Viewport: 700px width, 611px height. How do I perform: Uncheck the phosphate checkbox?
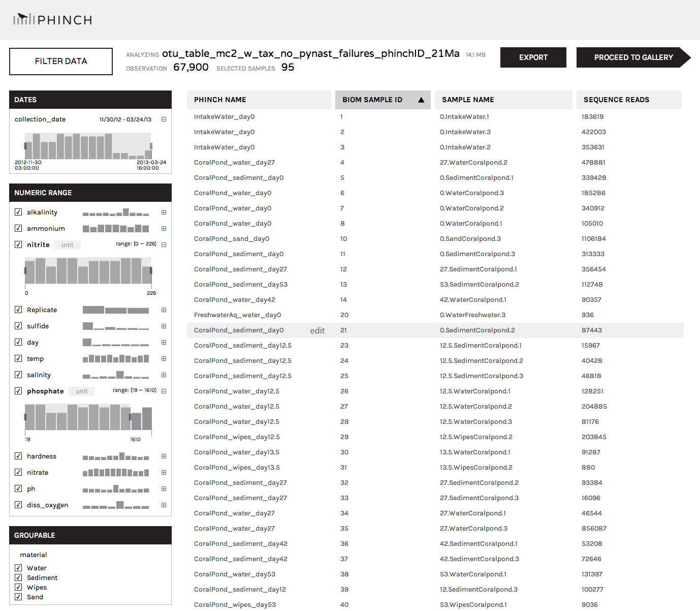pyautogui.click(x=18, y=391)
